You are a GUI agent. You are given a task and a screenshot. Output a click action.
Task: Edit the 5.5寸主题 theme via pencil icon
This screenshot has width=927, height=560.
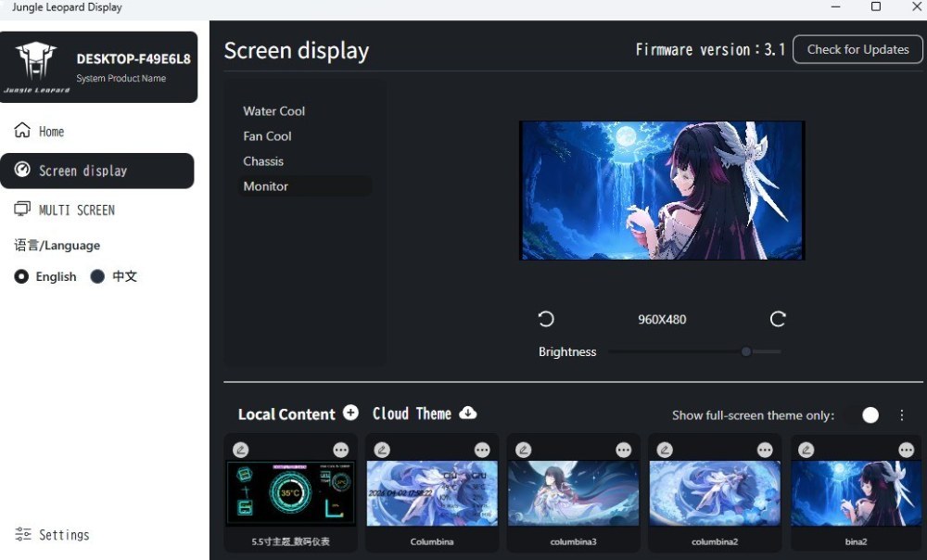coord(241,450)
